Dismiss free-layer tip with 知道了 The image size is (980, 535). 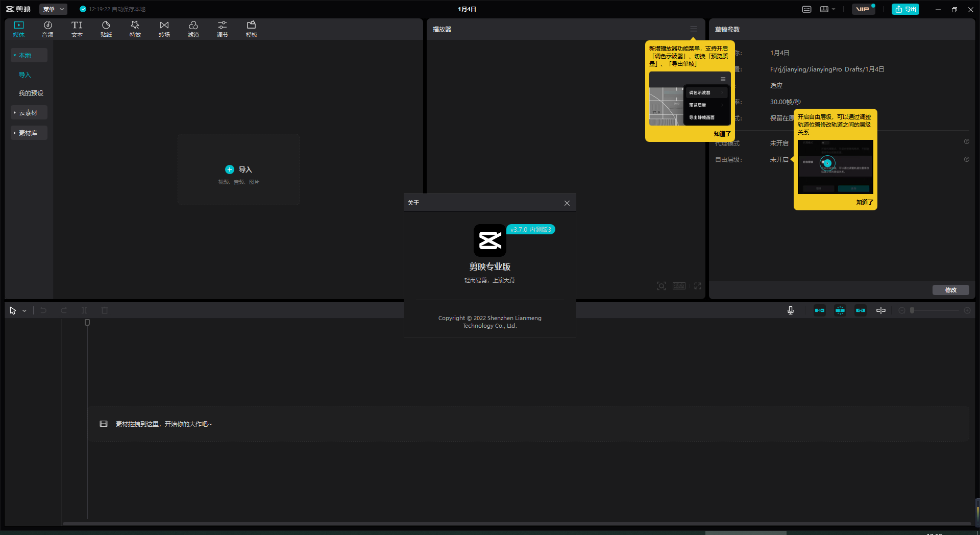point(865,202)
